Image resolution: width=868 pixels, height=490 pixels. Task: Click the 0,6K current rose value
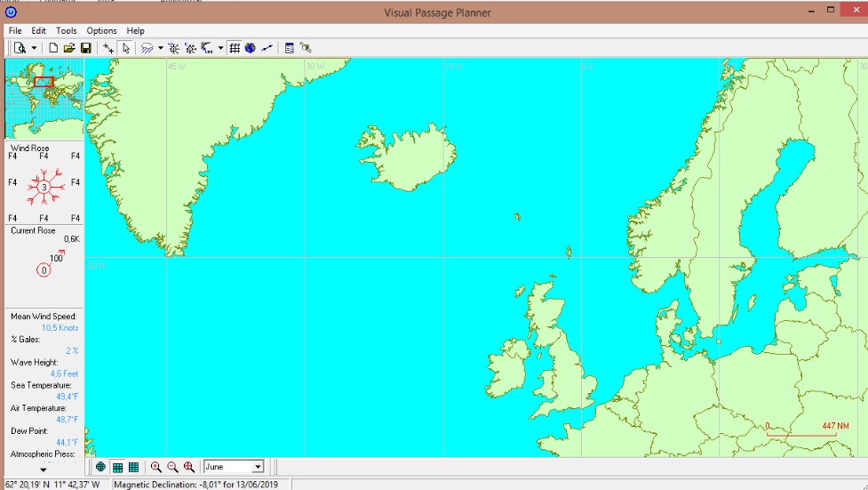(x=71, y=239)
